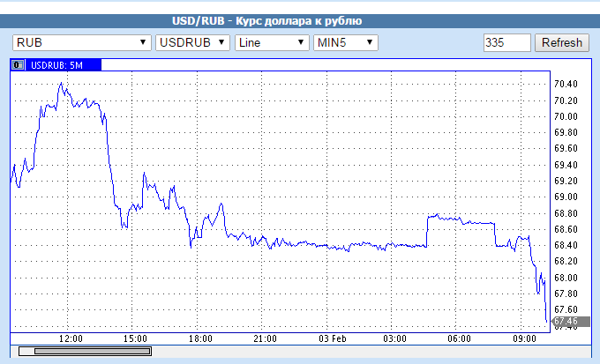Click the legend icon beside USDRUB: 5M
Image resolution: width=600 pixels, height=364 pixels.
pyautogui.click(x=18, y=64)
